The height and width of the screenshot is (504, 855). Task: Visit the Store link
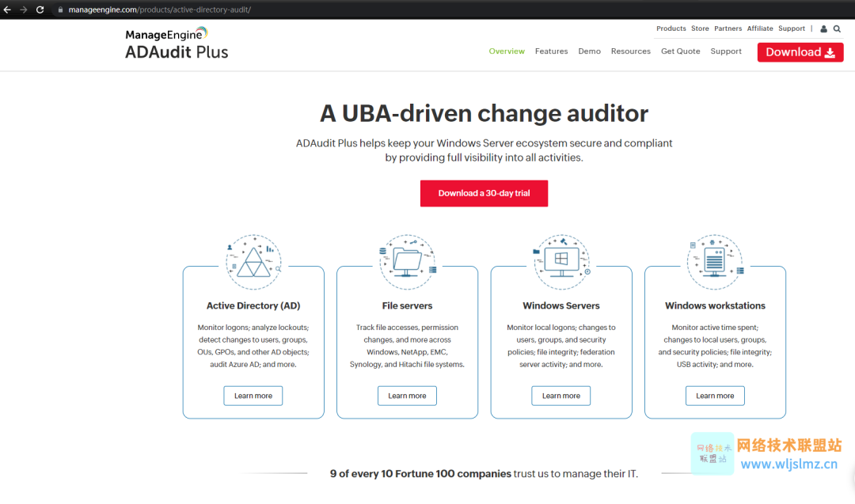coord(700,28)
